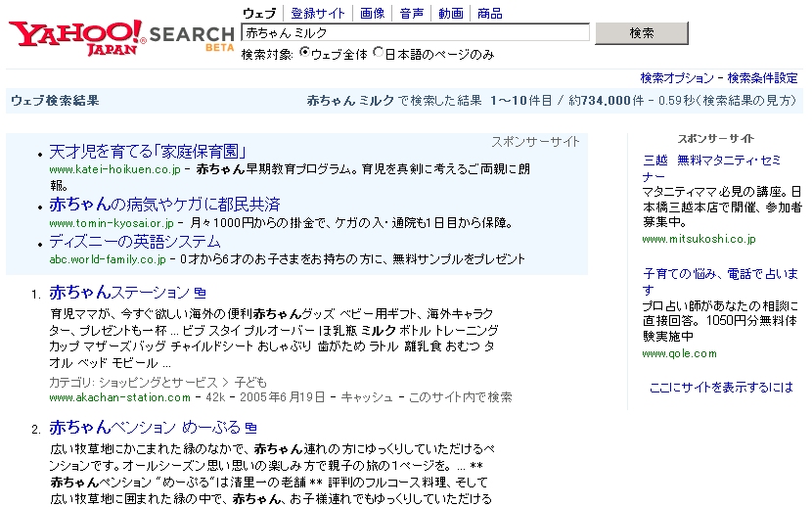Image resolution: width=812 pixels, height=507 pixels.
Task: Switch to the 動画 tab
Action: tap(451, 14)
